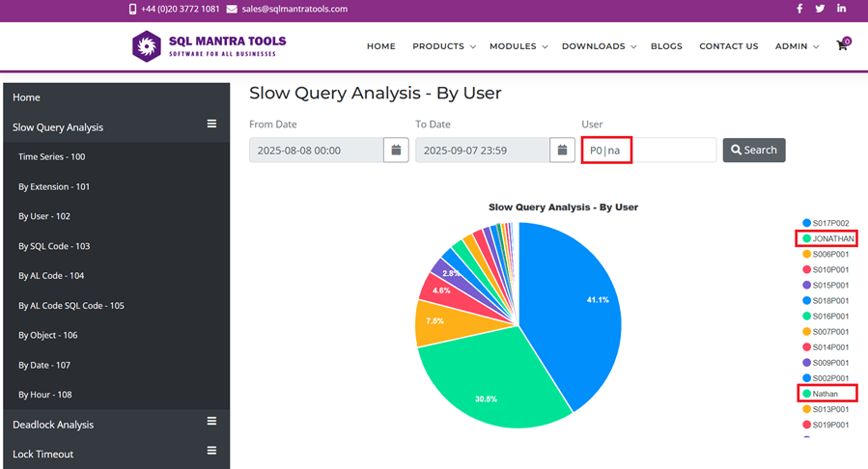Select Home in the sidebar
The image size is (868, 469).
tap(26, 97)
